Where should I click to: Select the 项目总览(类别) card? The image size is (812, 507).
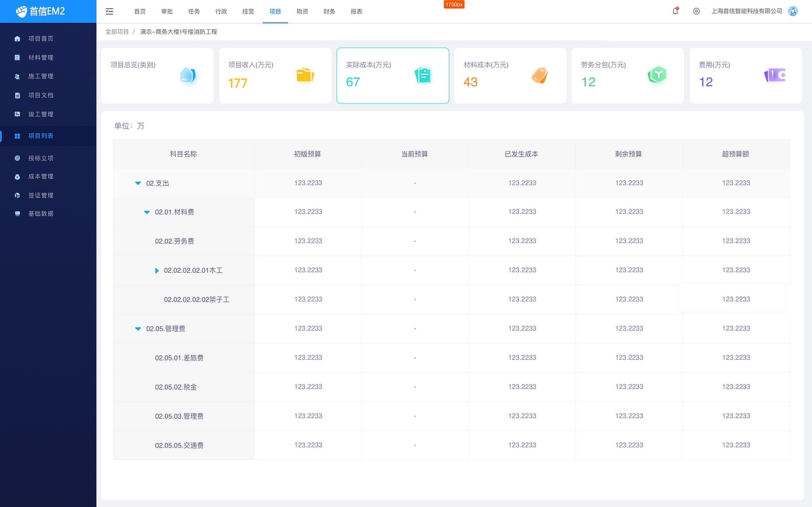157,76
